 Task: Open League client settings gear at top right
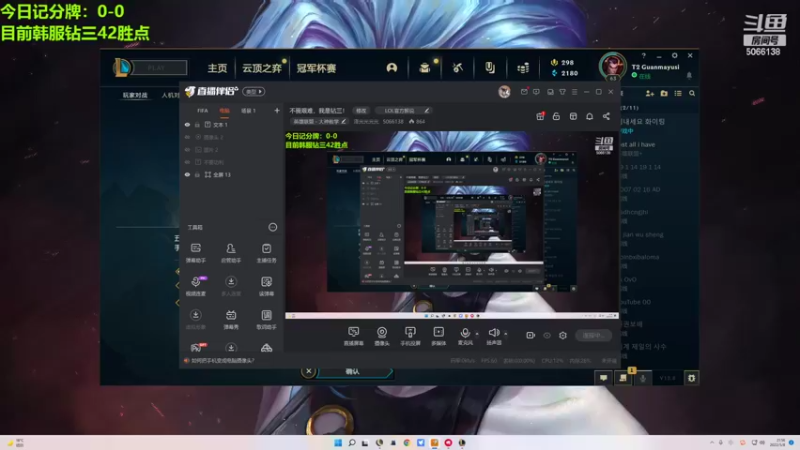[674, 55]
